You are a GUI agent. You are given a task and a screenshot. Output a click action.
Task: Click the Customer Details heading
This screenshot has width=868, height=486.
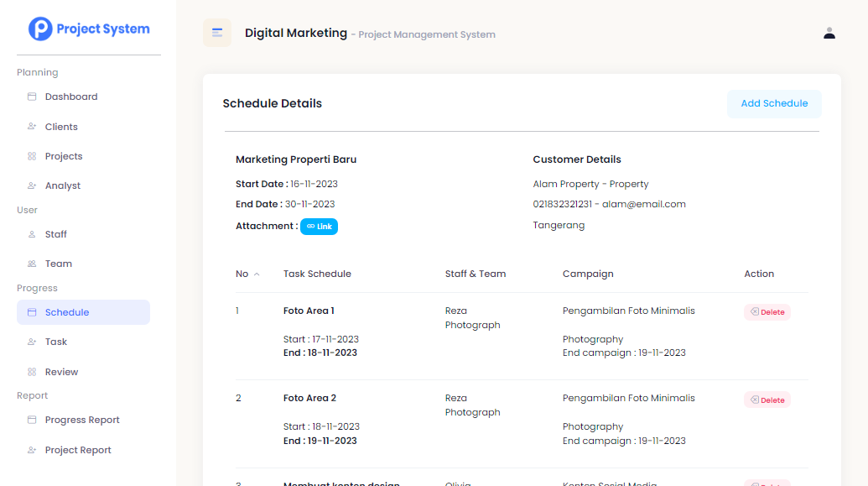click(577, 159)
